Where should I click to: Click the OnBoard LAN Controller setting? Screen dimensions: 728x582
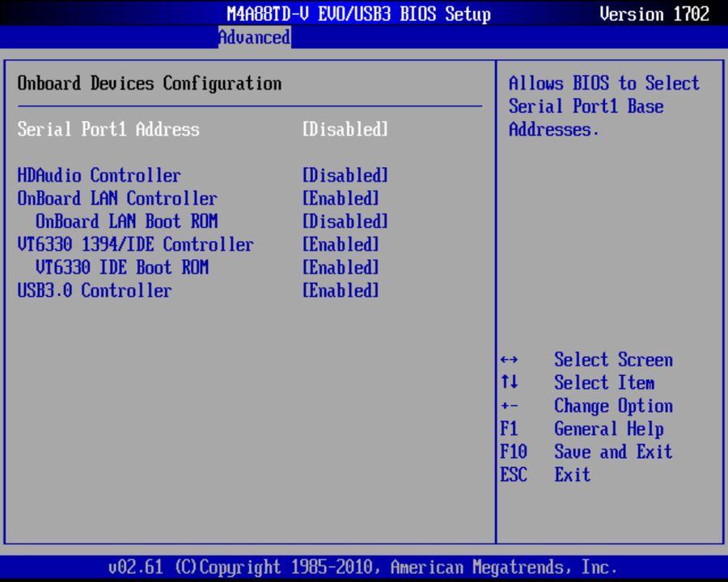pos(116,198)
